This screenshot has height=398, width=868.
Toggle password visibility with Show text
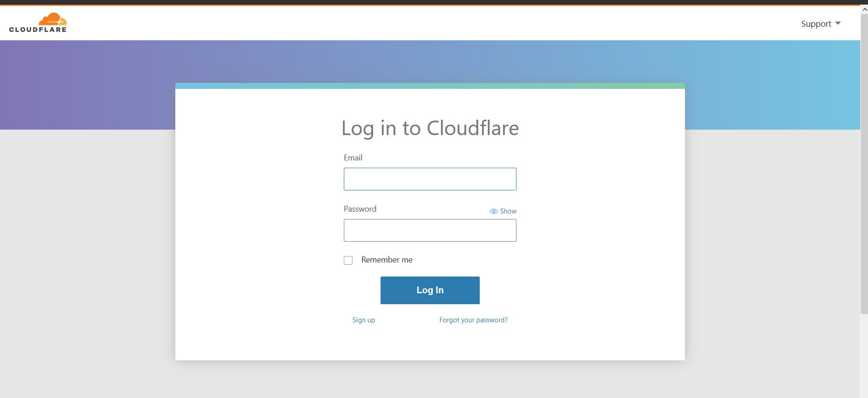pyautogui.click(x=508, y=211)
